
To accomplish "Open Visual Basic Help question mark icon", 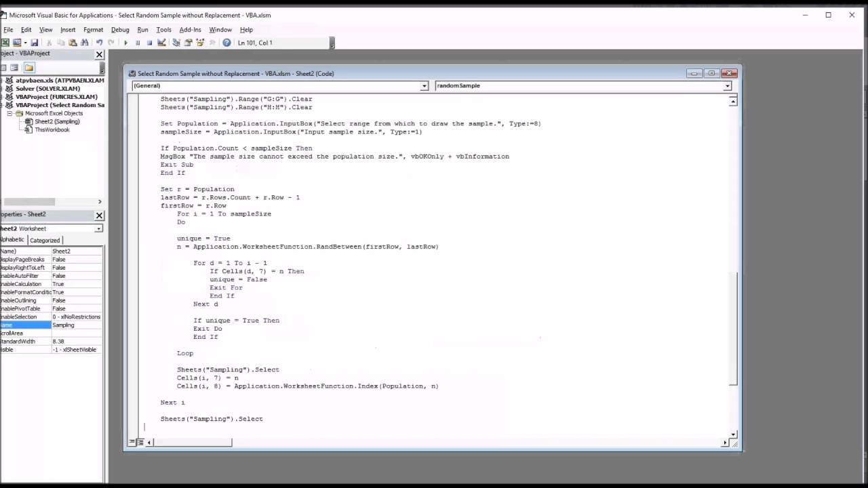I will point(226,43).
